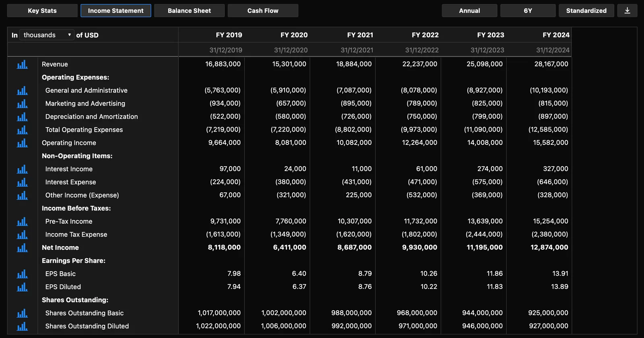
Task: Click the Non-Operating Items: section heading
Action: pyautogui.click(x=77, y=156)
